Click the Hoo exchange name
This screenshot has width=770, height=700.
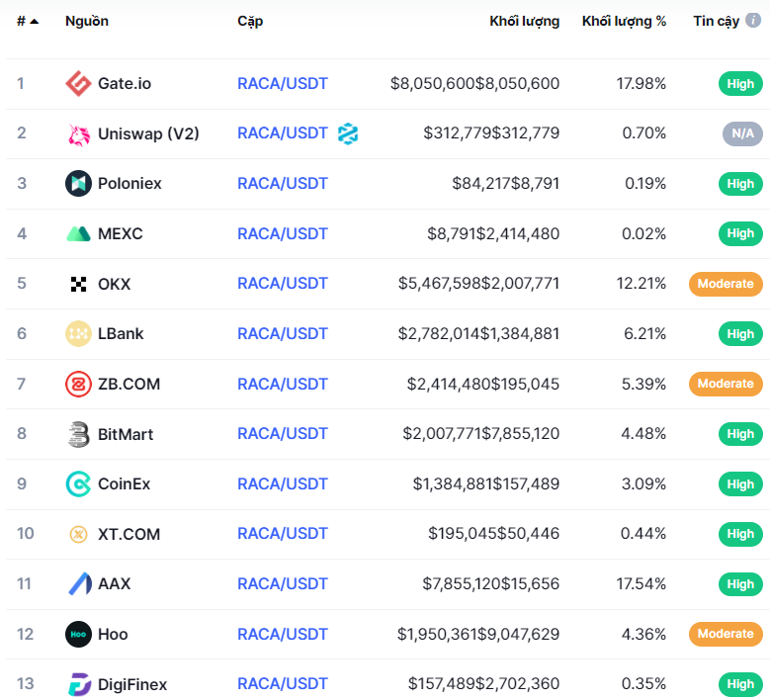[113, 635]
